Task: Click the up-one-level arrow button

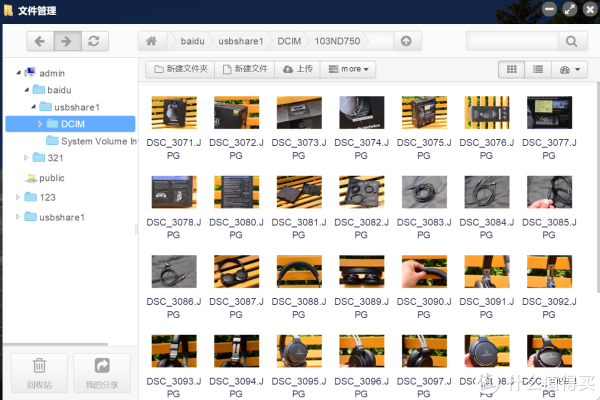Action: tap(405, 41)
